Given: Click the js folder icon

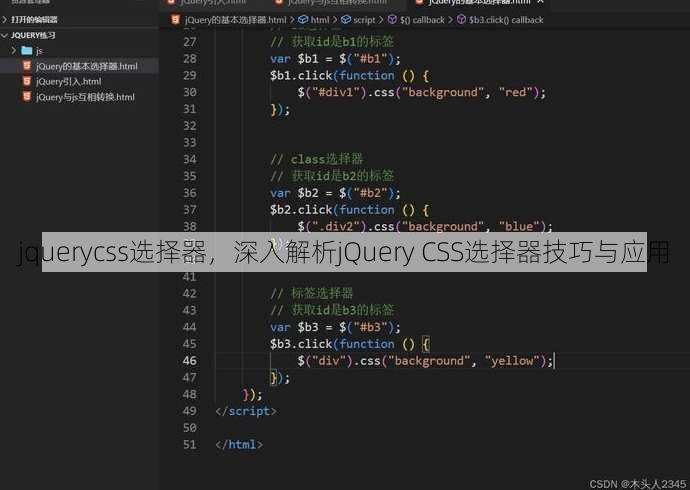Looking at the screenshot, I should point(27,51).
